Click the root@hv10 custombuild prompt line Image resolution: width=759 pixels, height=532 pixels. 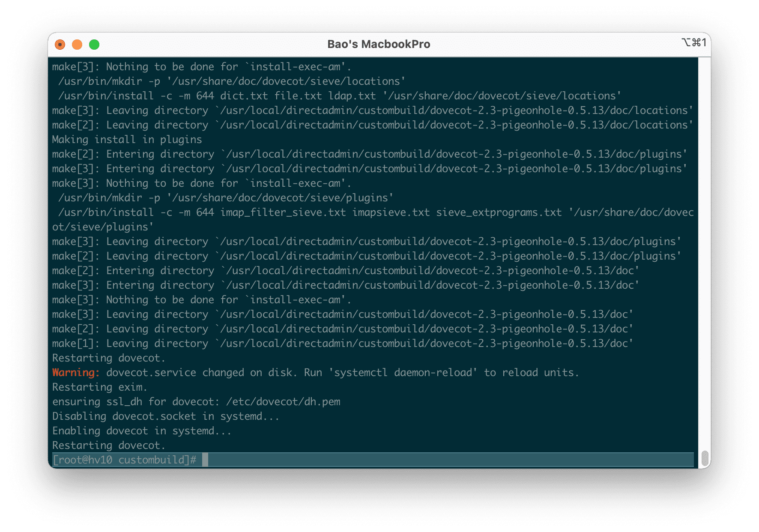(x=373, y=460)
